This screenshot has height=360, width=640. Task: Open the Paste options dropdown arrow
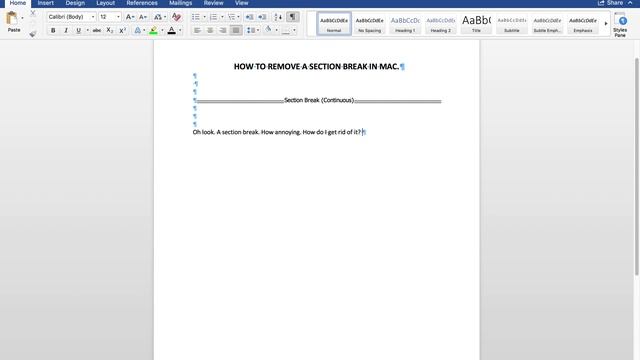coord(22,18)
